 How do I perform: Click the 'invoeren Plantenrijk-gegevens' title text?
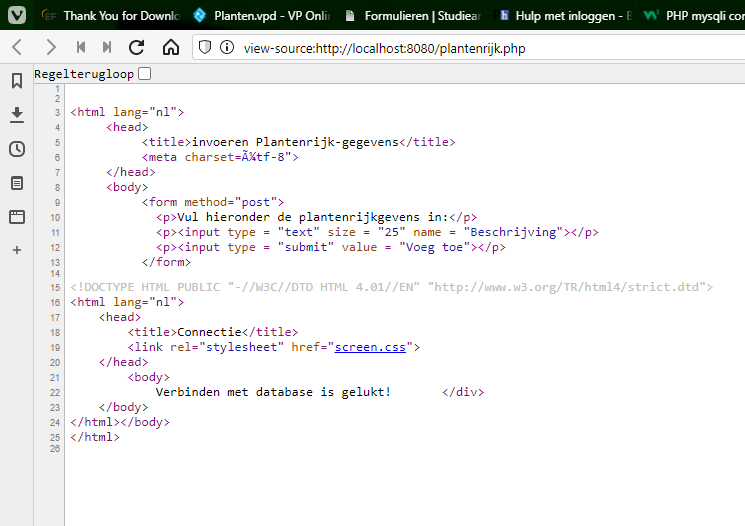point(295,142)
